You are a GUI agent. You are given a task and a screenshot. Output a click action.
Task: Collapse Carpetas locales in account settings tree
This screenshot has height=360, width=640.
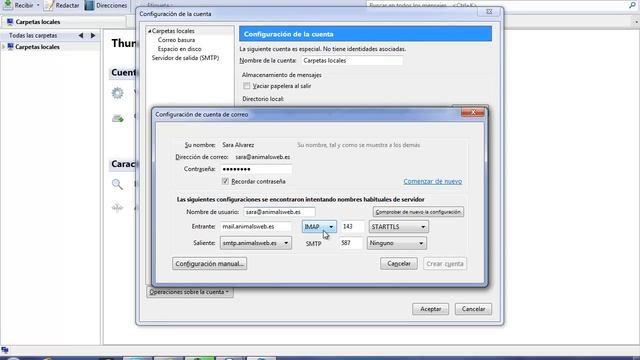149,31
